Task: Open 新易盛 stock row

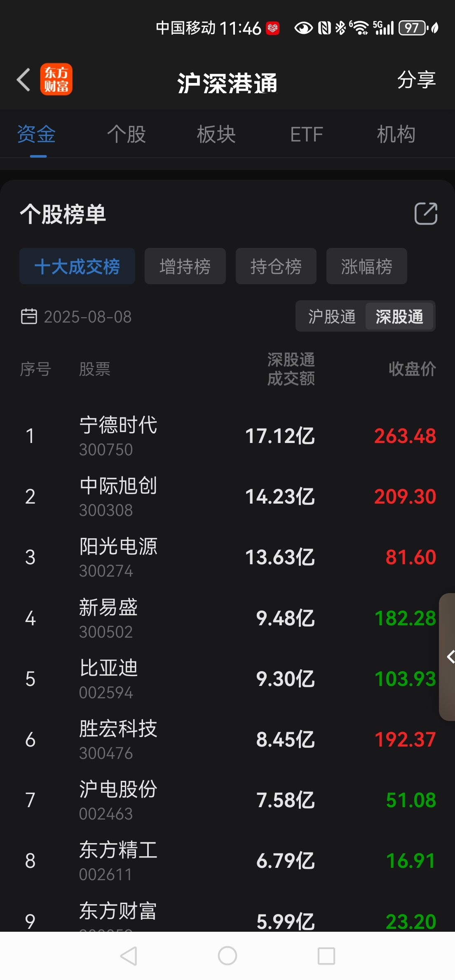Action: click(227, 618)
